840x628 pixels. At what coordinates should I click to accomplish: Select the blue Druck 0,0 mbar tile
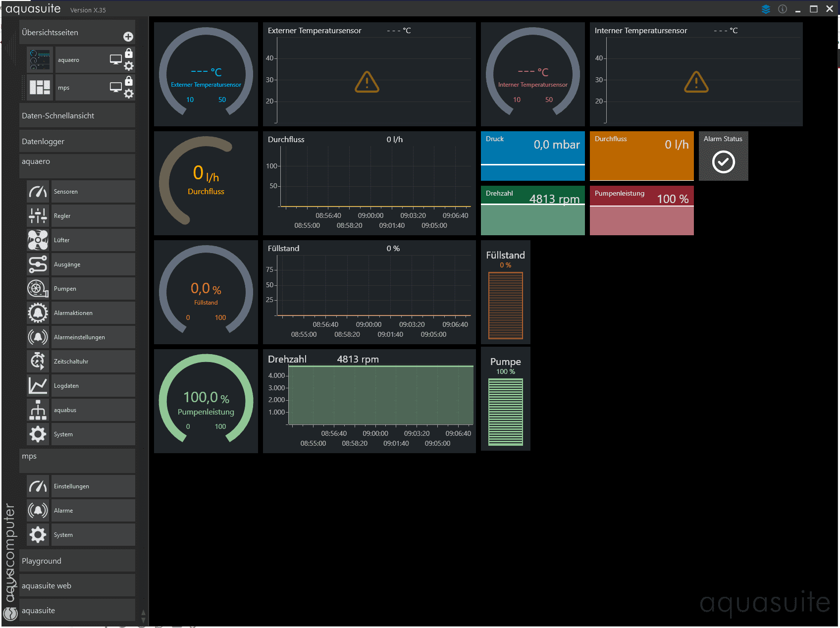point(533,156)
